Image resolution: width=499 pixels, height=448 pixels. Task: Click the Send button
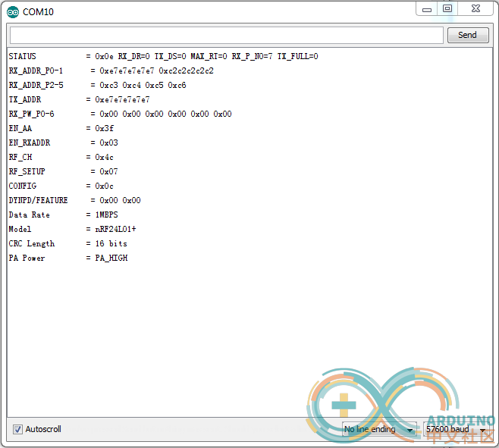pos(468,35)
